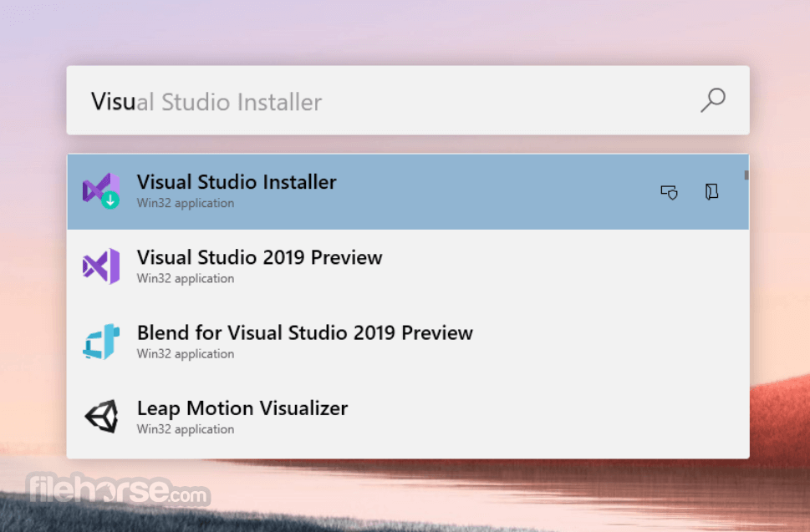Click "Win32 application" under Leap Motion Visualizer
Viewport: 810px width, 532px height.
[186, 429]
